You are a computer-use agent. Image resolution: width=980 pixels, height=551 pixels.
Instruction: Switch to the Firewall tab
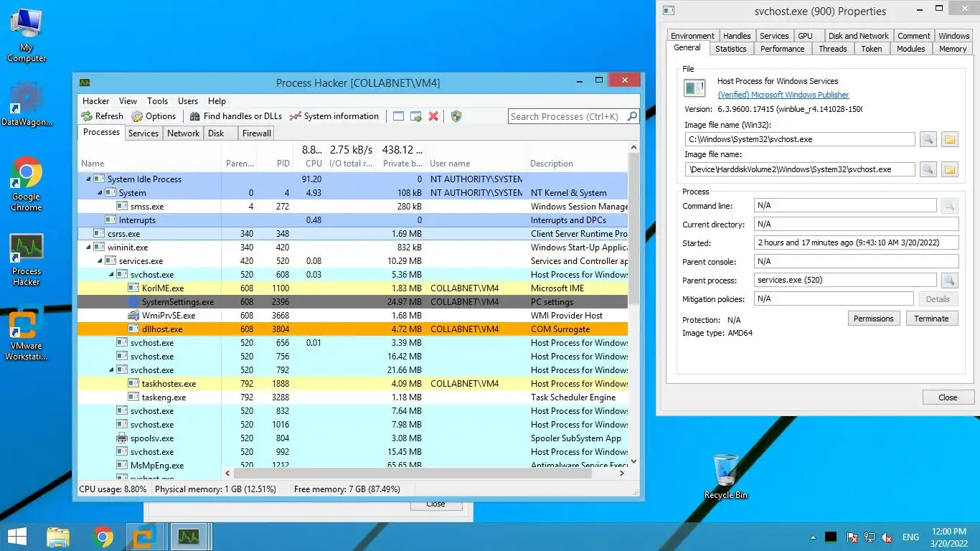point(257,133)
